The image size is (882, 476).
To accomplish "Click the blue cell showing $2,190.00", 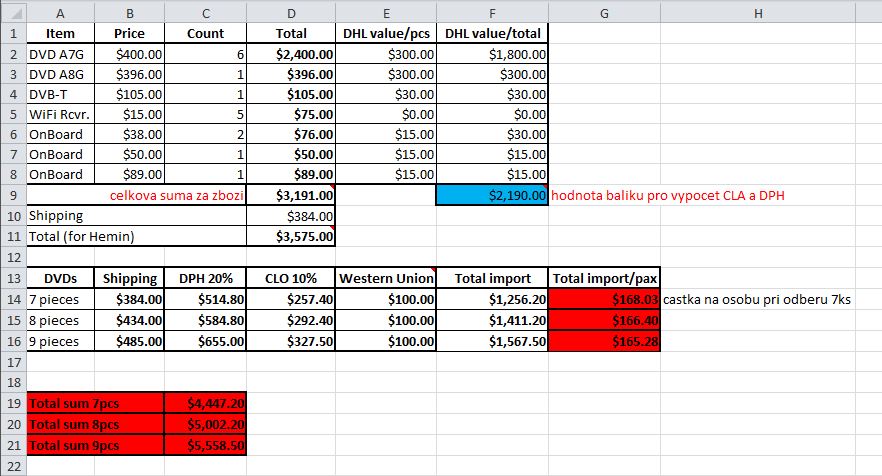I will tap(492, 196).
